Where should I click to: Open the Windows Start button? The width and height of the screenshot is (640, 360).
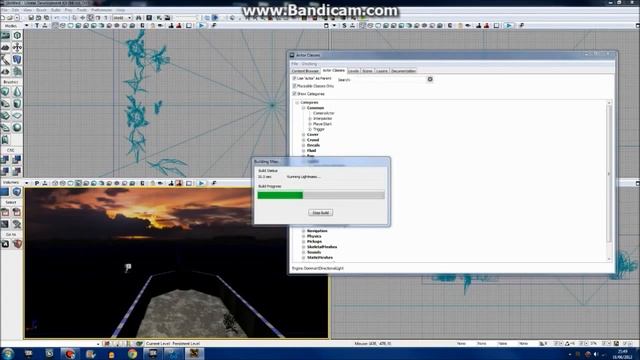pos(8,353)
